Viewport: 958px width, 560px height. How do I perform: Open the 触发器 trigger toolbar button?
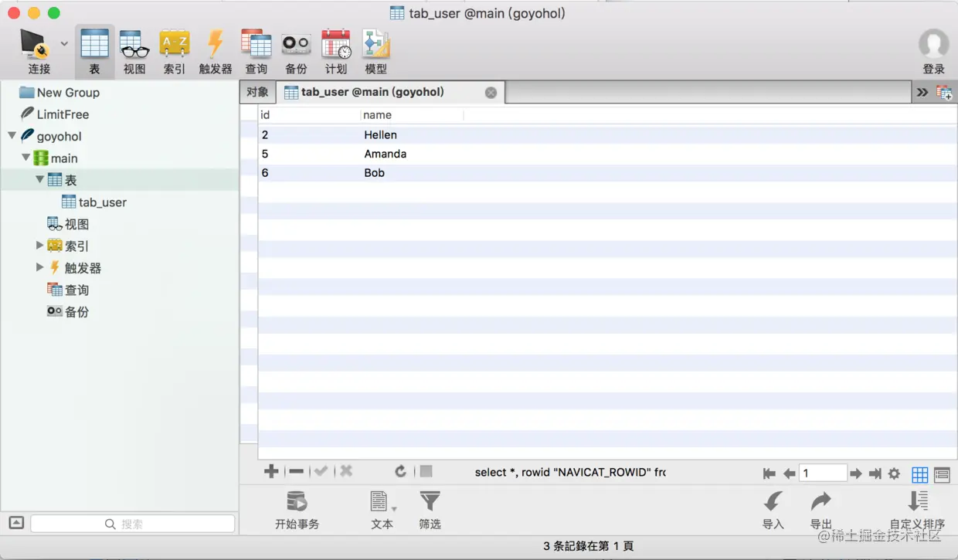click(216, 51)
